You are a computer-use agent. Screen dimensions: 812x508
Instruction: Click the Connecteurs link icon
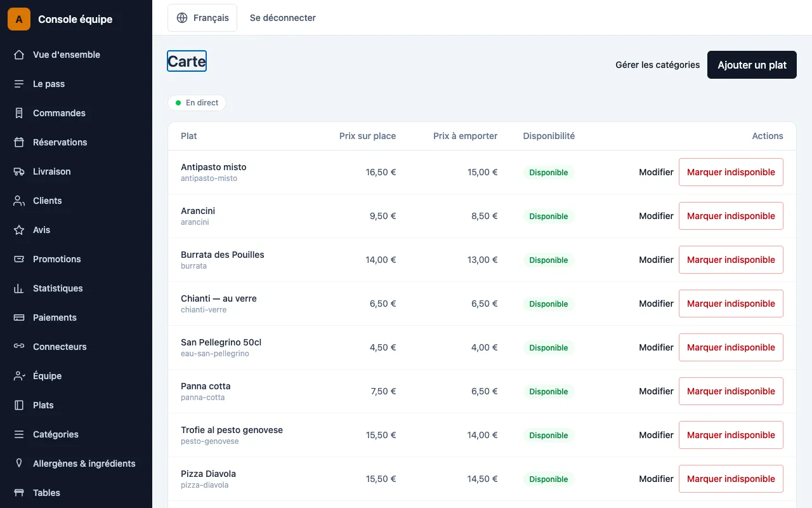point(19,347)
